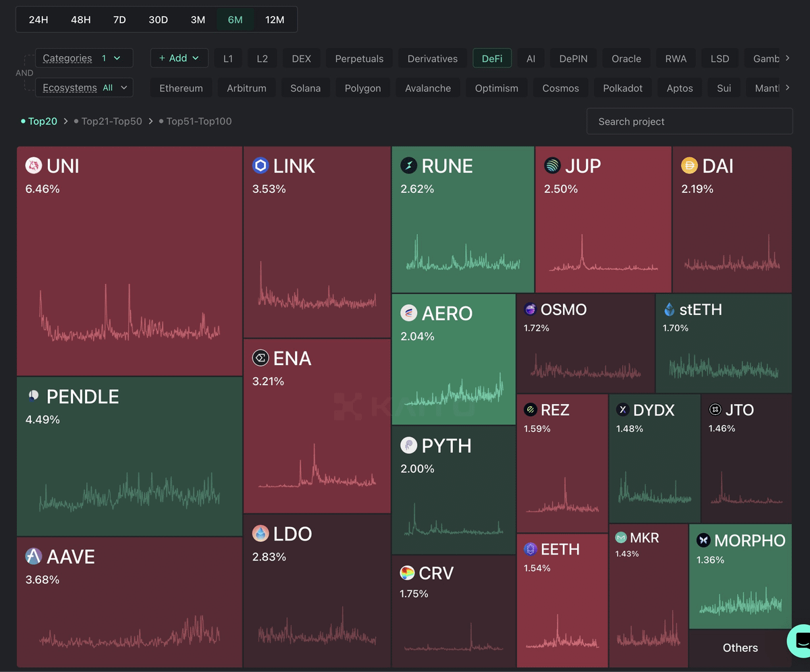The width and height of the screenshot is (810, 672).
Task: Click the AAVE token logo icon
Action: coord(34,556)
